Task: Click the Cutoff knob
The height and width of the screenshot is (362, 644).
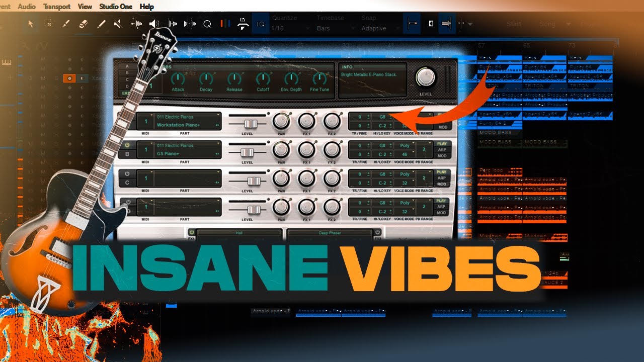Action: pyautogui.click(x=263, y=78)
